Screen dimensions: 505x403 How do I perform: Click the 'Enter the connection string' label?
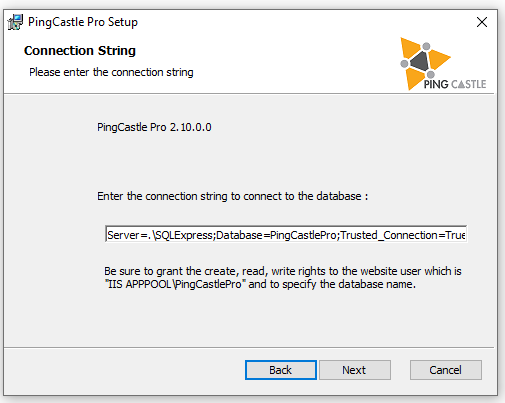tap(232, 196)
